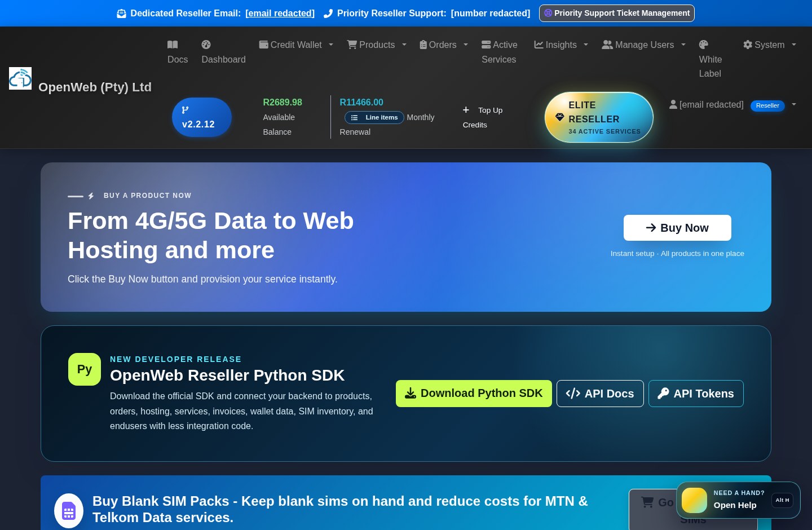Click the Credit Wallet icon
This screenshot has height=530, width=812.
pos(263,45)
